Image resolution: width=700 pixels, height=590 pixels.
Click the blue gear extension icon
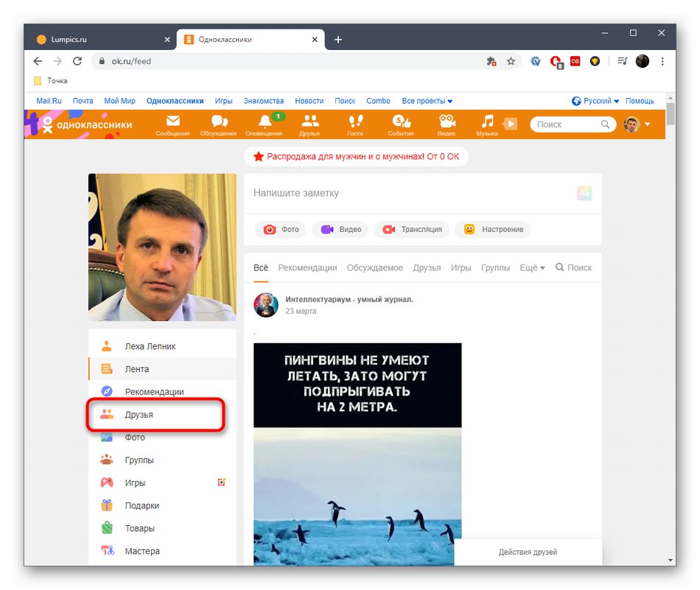tap(536, 61)
